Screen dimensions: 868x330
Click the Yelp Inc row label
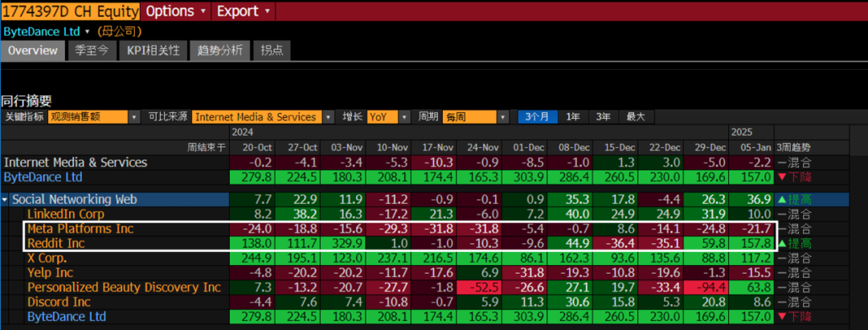[x=51, y=272]
